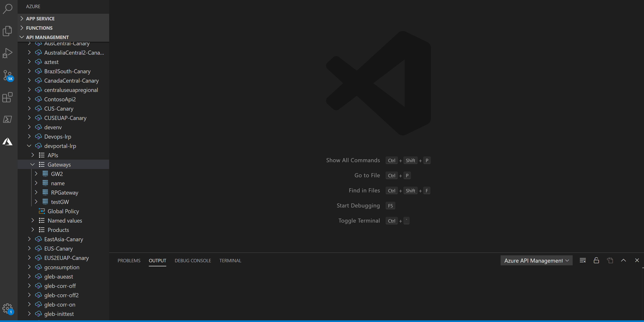
Task: Switch to the PROBLEMS tab
Action: [129, 260]
